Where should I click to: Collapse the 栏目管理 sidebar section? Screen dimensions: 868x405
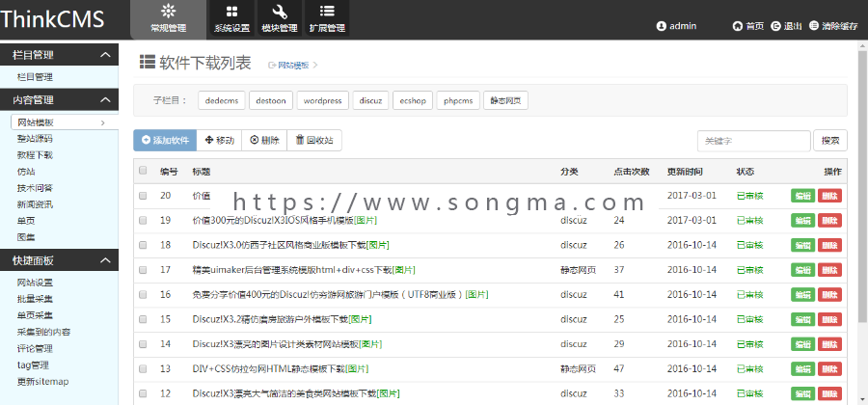click(x=104, y=55)
